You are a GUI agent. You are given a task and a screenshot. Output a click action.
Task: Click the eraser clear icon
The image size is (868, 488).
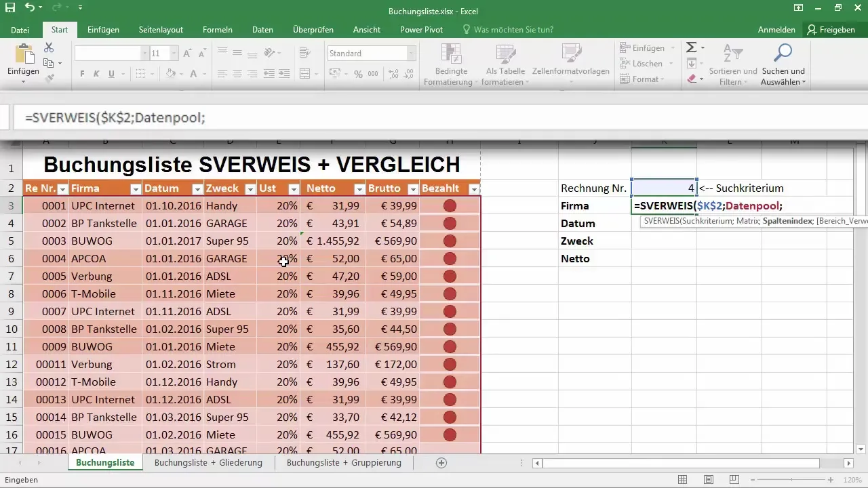(691, 79)
